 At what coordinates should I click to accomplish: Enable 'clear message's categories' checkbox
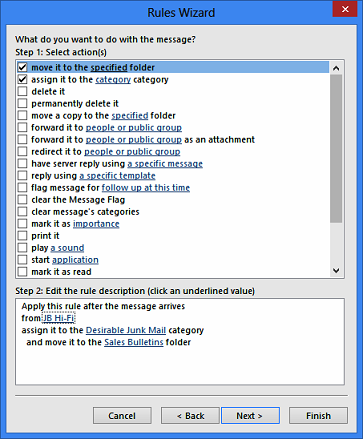[22, 212]
